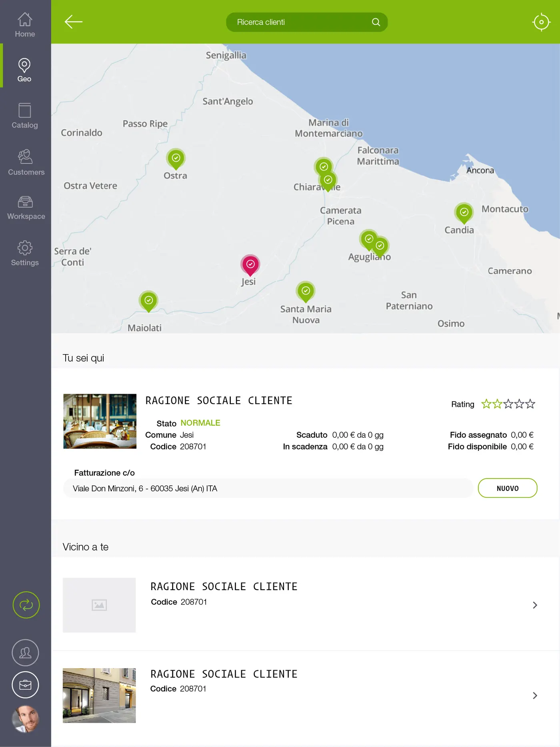
Task: Go back with the arrow icon
Action: 74,22
